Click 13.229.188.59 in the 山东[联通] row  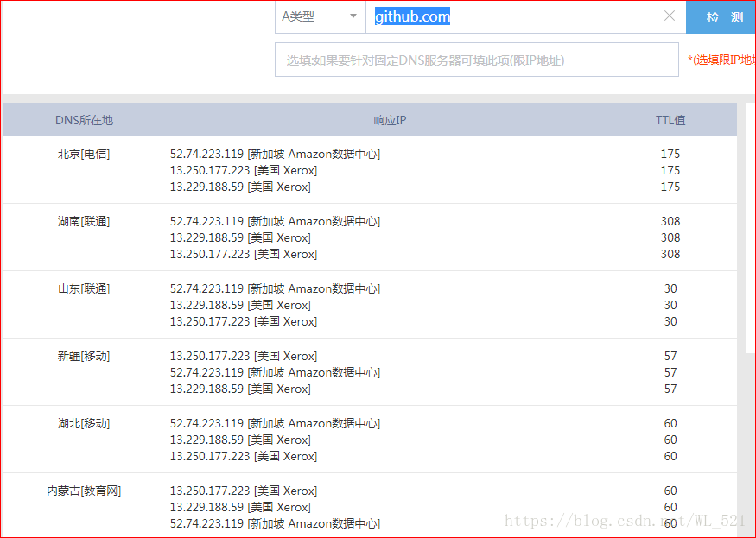[206, 305]
